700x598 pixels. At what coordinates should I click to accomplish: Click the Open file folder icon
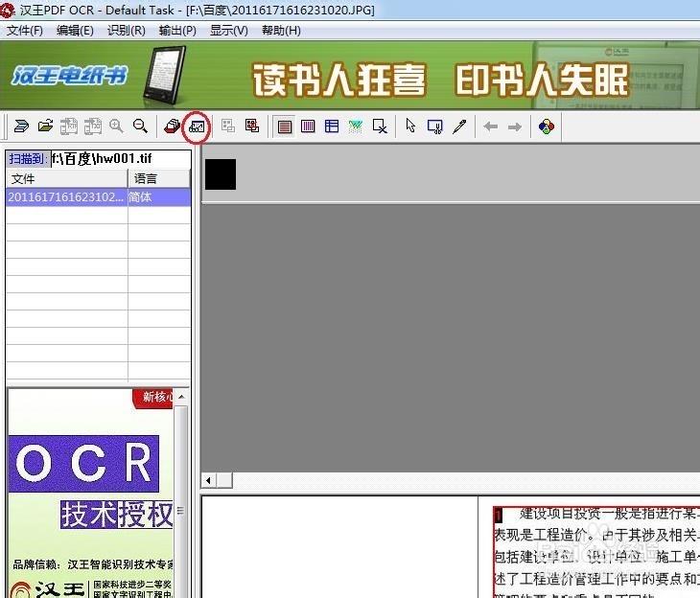point(45,126)
